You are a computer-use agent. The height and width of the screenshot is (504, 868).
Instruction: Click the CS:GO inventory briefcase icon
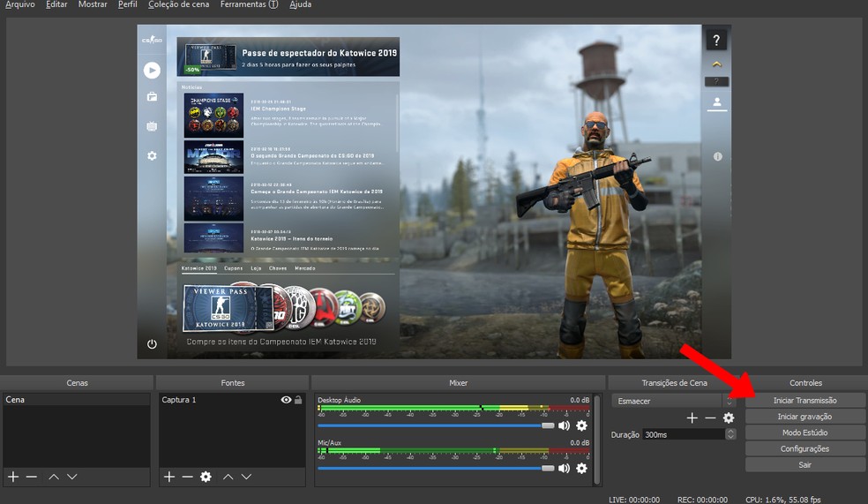click(x=152, y=97)
